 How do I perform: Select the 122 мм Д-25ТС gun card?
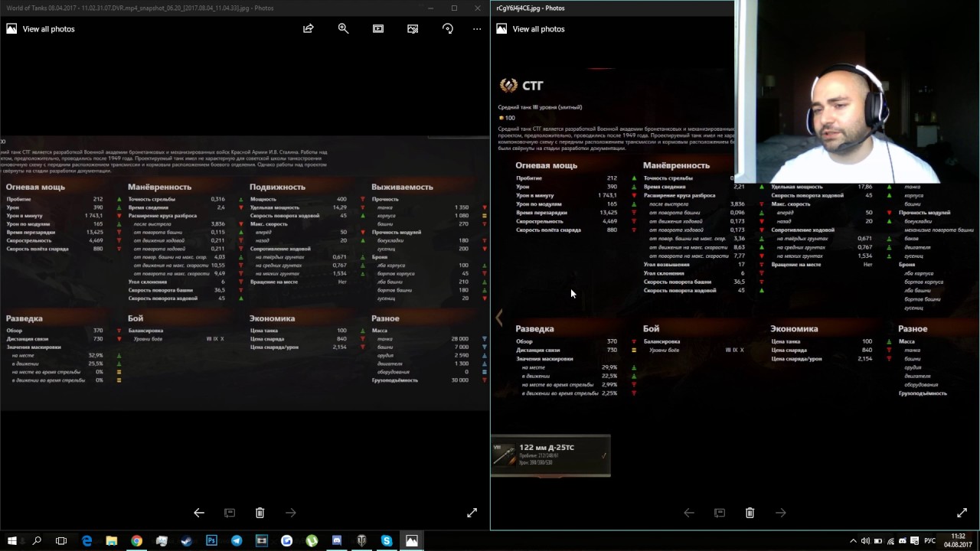(550, 455)
